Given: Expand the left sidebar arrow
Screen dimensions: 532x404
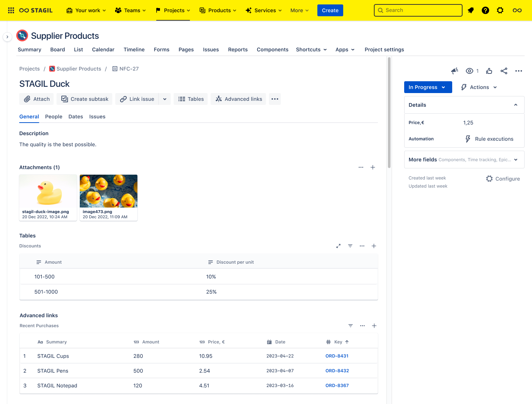Looking at the screenshot, I should (7, 37).
